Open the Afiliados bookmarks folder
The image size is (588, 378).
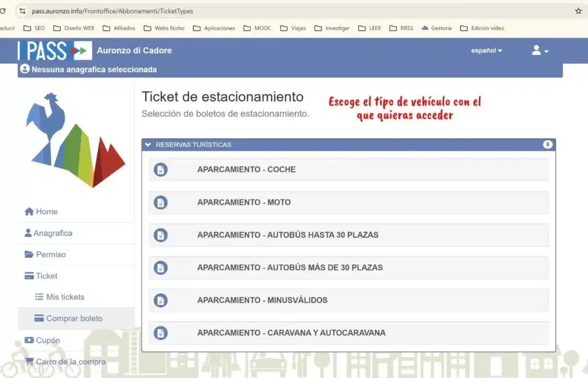tap(119, 28)
